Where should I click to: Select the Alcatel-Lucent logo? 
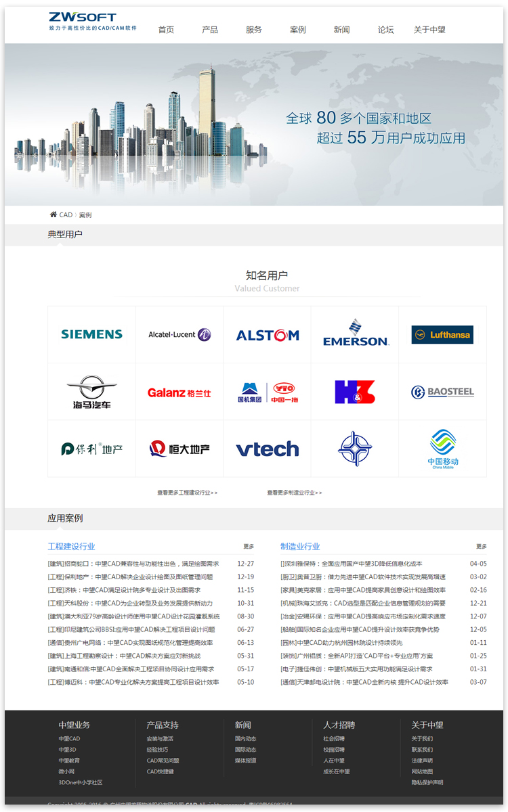(x=179, y=334)
